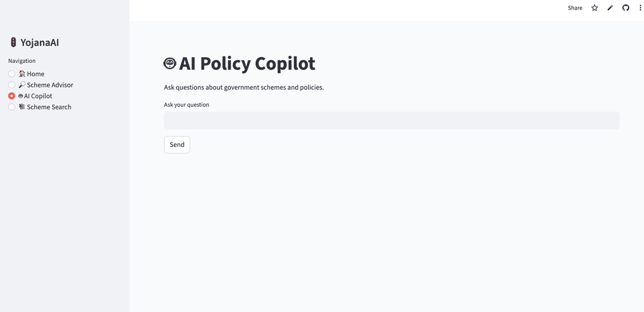Select the Home radio button
The width and height of the screenshot is (644, 312).
[12, 74]
